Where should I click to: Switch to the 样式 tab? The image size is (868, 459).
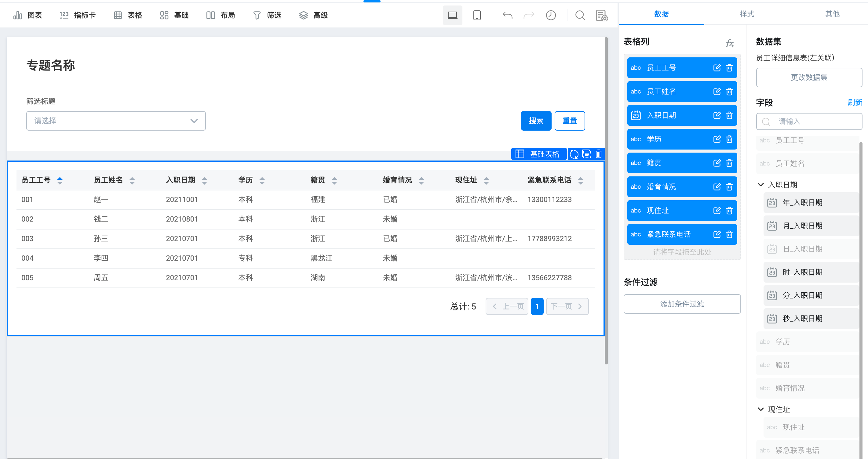pyautogui.click(x=747, y=14)
